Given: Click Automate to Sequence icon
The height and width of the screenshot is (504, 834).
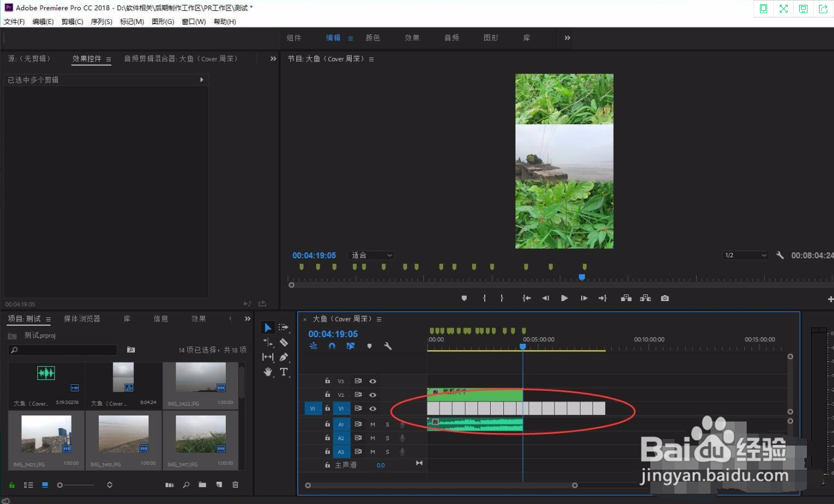Looking at the screenshot, I should coord(170,485).
